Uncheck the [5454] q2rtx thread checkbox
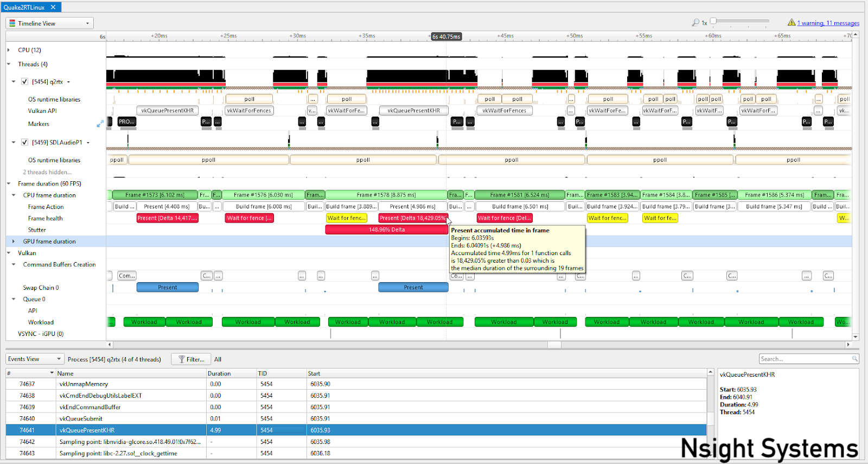The width and height of the screenshot is (868, 464). point(24,81)
